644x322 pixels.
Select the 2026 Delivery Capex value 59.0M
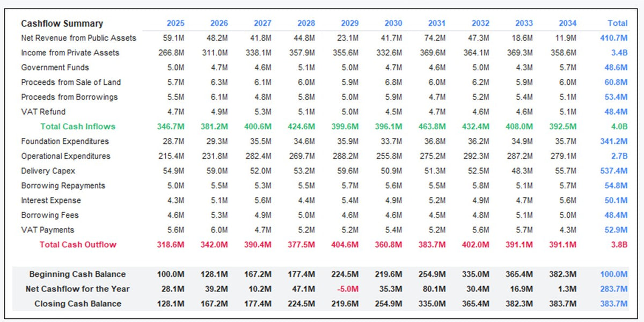coord(217,171)
